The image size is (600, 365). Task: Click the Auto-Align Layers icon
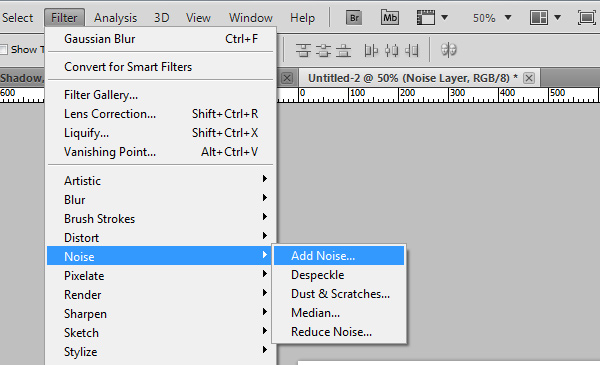448,50
